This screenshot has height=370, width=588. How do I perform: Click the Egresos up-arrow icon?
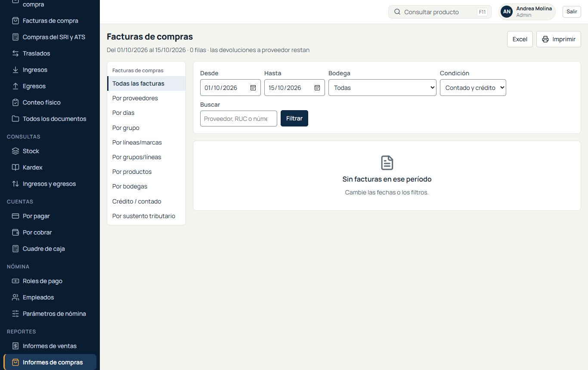pyautogui.click(x=15, y=86)
